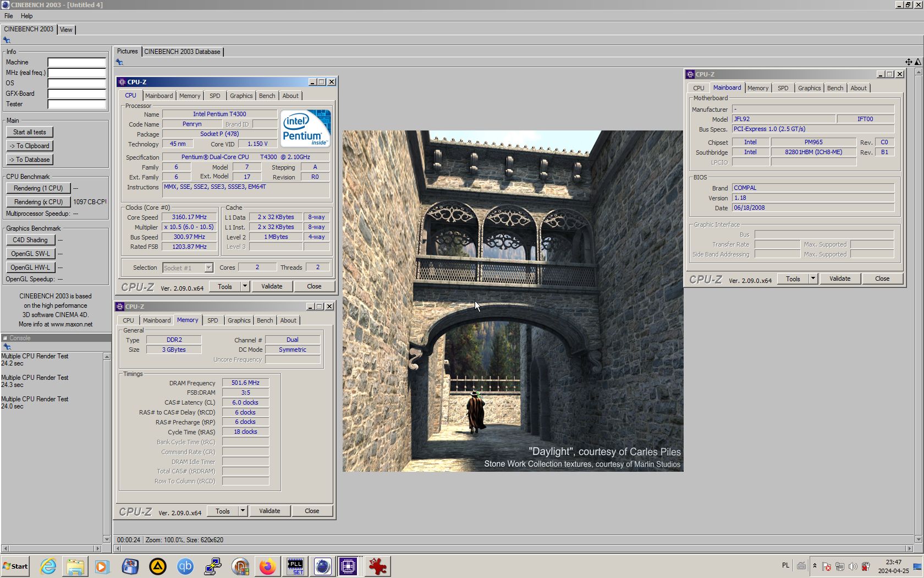This screenshot has width=924, height=578.
Task: Click the AIMP orange triangle taskbar icon
Action: pos(158,566)
